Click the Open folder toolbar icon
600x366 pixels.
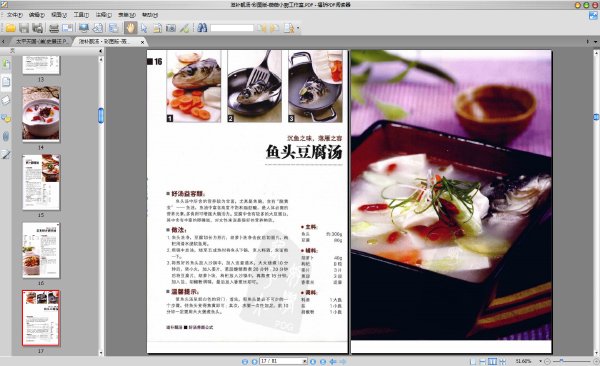pyautogui.click(x=11, y=28)
